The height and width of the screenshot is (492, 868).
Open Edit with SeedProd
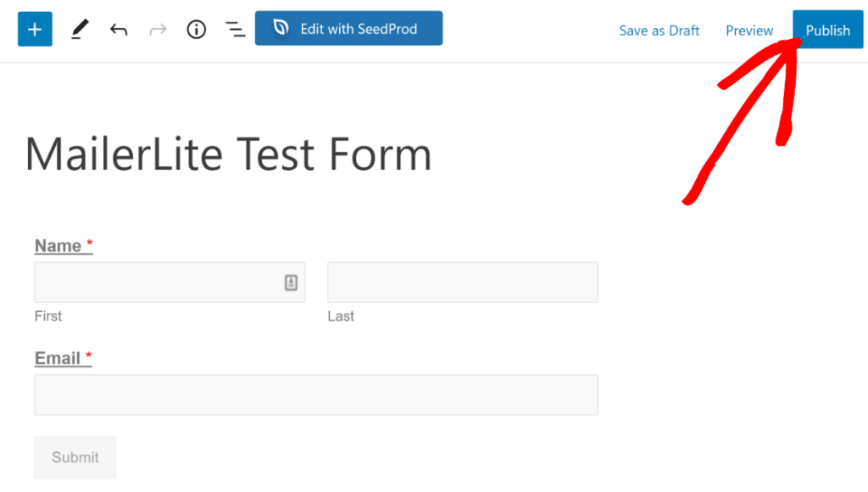pyautogui.click(x=348, y=28)
